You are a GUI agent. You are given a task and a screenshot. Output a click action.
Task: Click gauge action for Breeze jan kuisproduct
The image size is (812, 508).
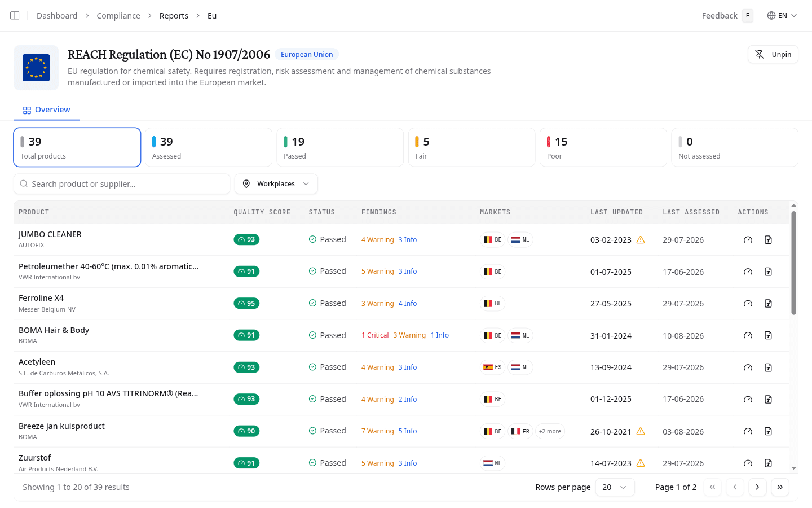click(x=748, y=431)
